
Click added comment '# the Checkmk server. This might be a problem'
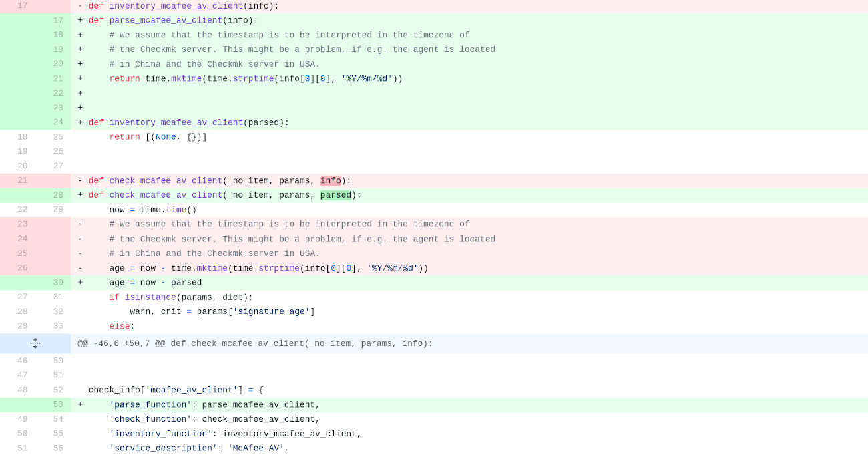pyautogui.click(x=302, y=50)
